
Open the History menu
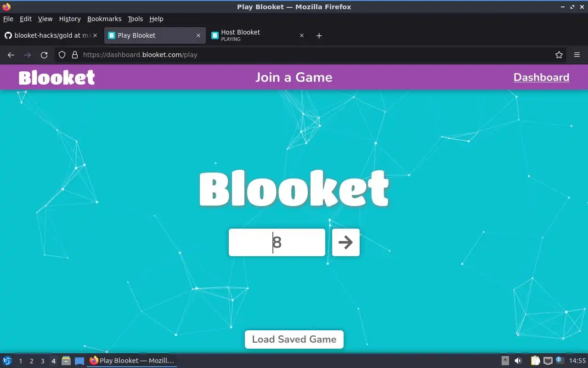pyautogui.click(x=70, y=19)
